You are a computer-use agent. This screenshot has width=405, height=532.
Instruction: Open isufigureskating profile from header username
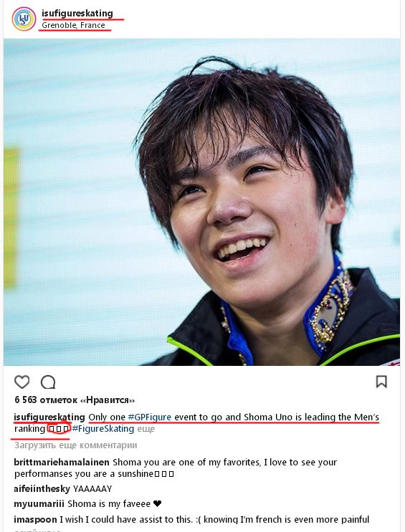pos(77,13)
